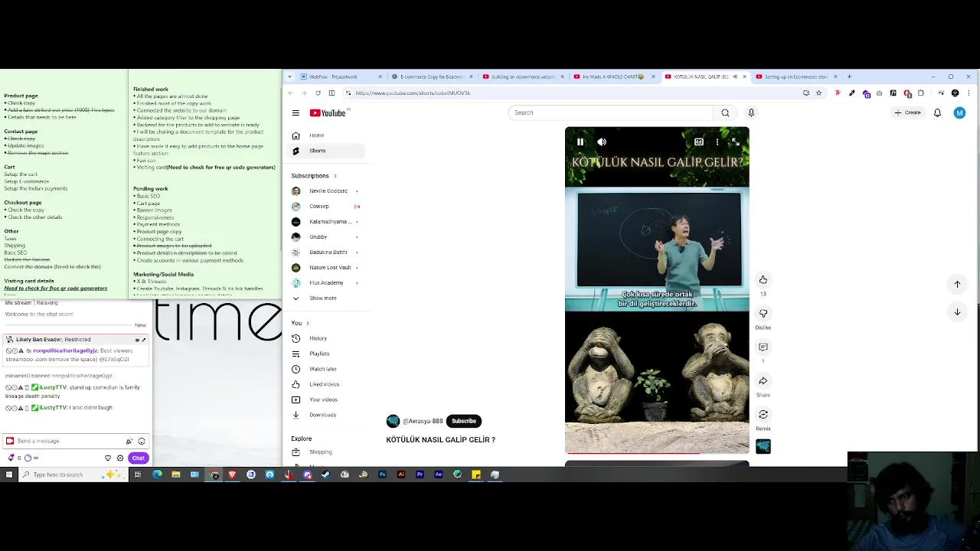
Task: Select Shorts in the YouTube sidebar
Action: (x=327, y=151)
